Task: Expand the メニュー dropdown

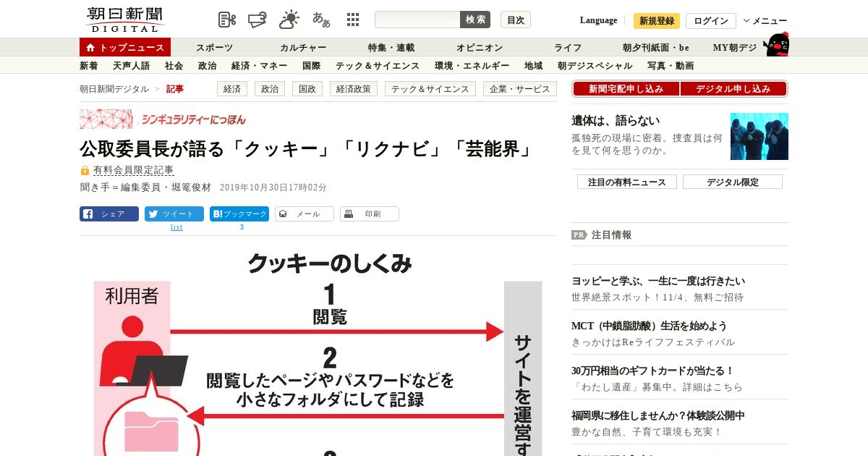Action: [765, 21]
